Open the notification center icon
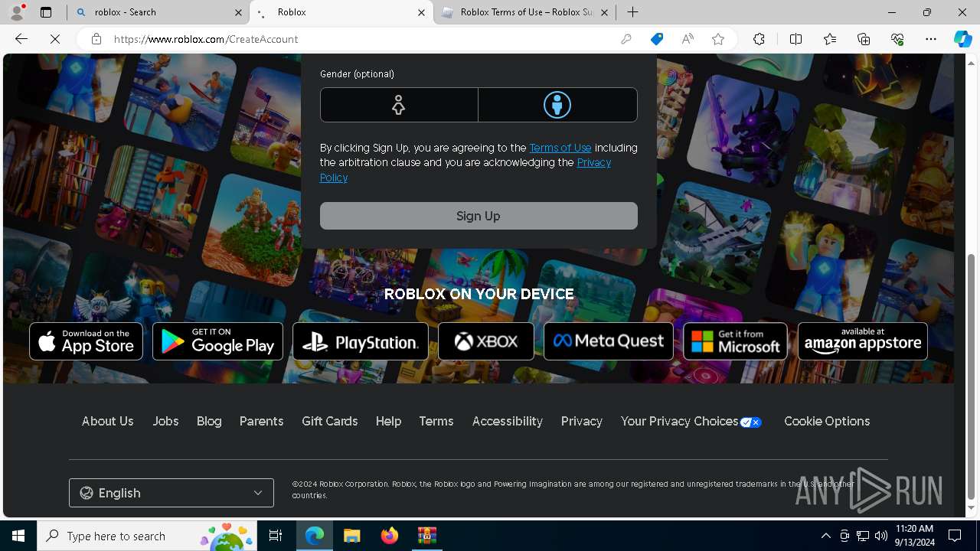This screenshot has width=980, height=551. click(955, 536)
